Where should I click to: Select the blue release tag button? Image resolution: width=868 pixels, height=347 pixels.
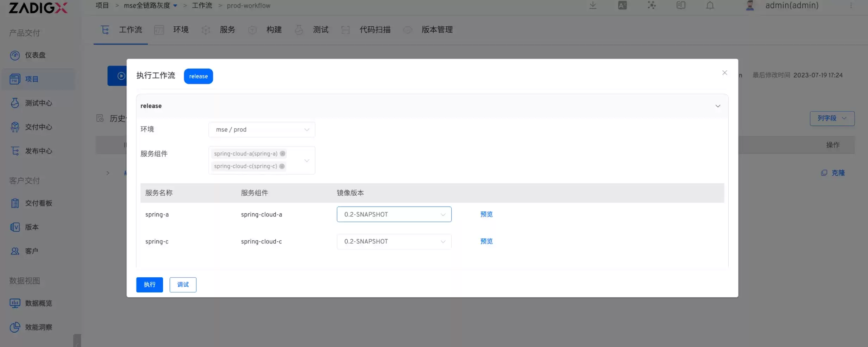(198, 76)
